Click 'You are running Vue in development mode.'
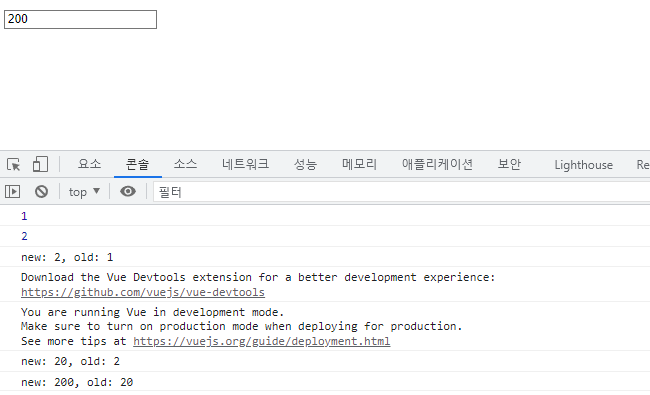Screen dimensions: 650x395 point(153,312)
